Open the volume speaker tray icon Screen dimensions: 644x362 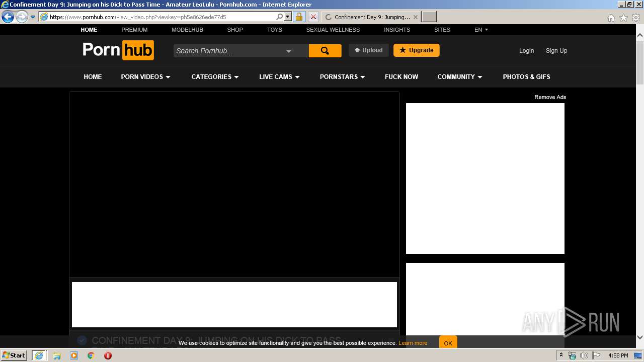pos(584,355)
